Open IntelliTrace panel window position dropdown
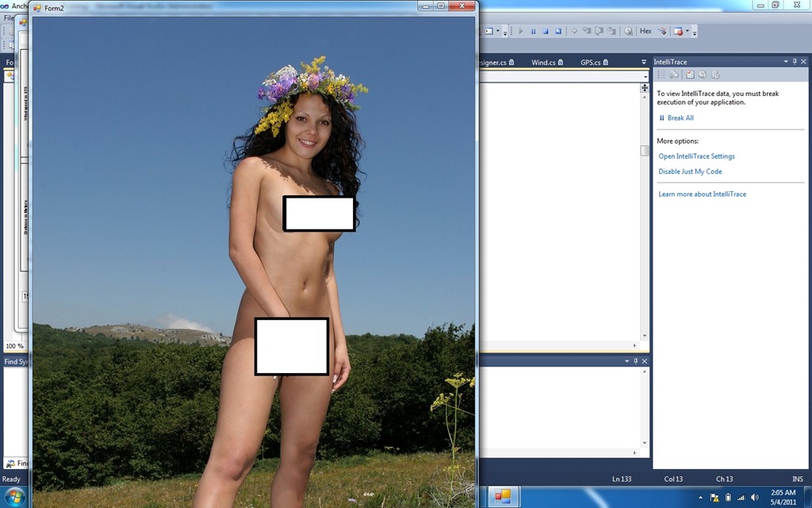Image resolution: width=812 pixels, height=508 pixels. [x=786, y=62]
